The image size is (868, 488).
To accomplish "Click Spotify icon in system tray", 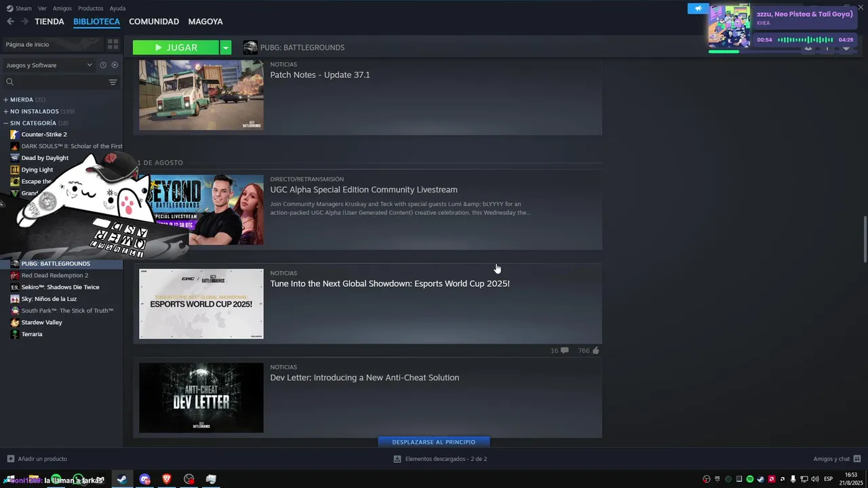I will point(750,479).
